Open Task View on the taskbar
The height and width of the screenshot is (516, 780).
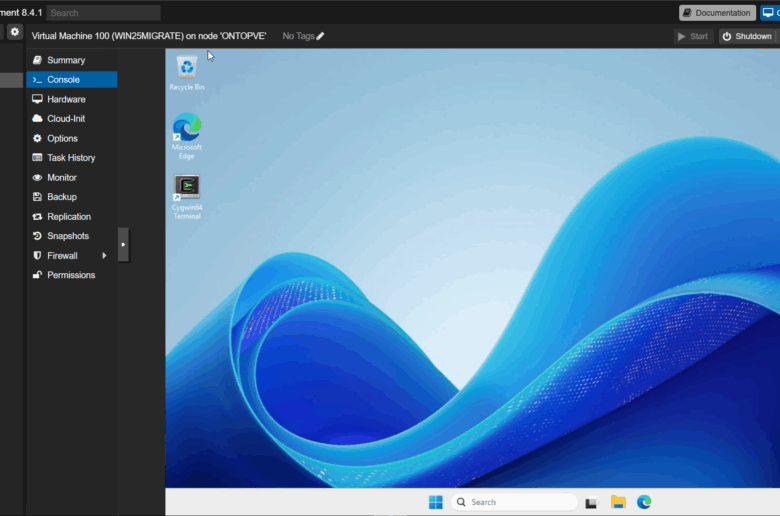591,503
